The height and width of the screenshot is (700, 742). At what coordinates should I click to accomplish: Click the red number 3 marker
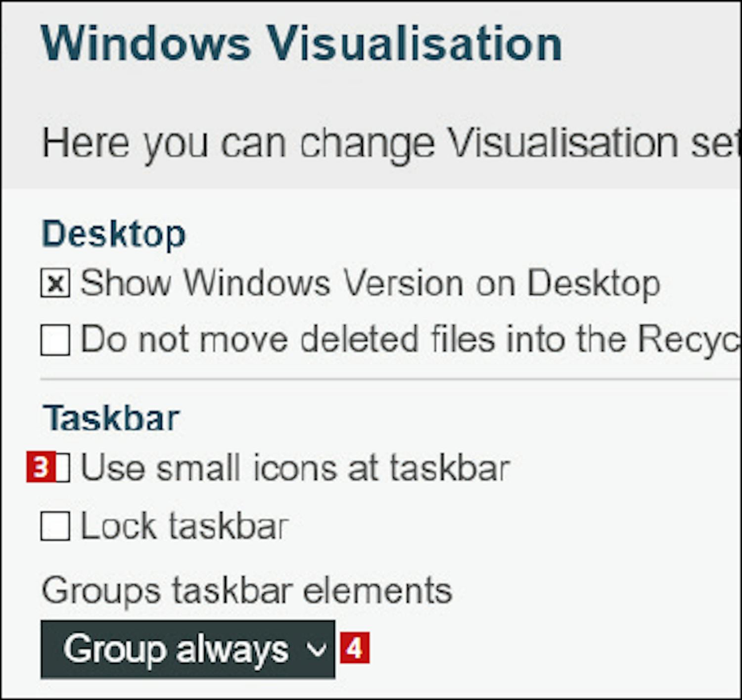click(41, 468)
